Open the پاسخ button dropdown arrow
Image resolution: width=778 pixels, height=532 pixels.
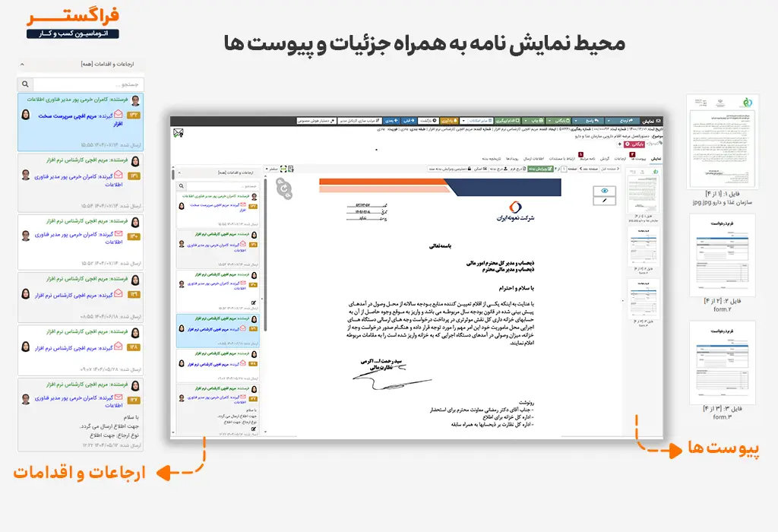pyautogui.click(x=576, y=121)
